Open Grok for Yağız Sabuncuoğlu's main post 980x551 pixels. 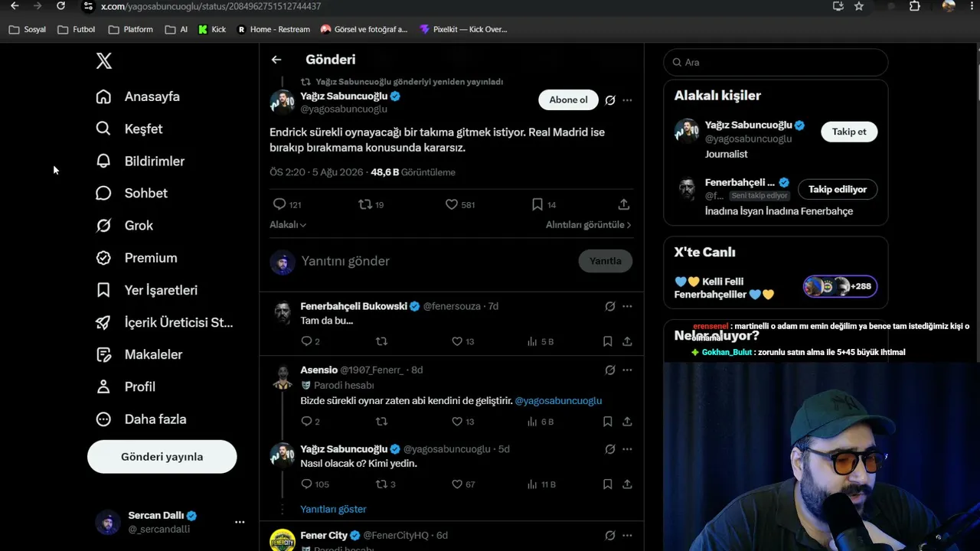pyautogui.click(x=610, y=100)
